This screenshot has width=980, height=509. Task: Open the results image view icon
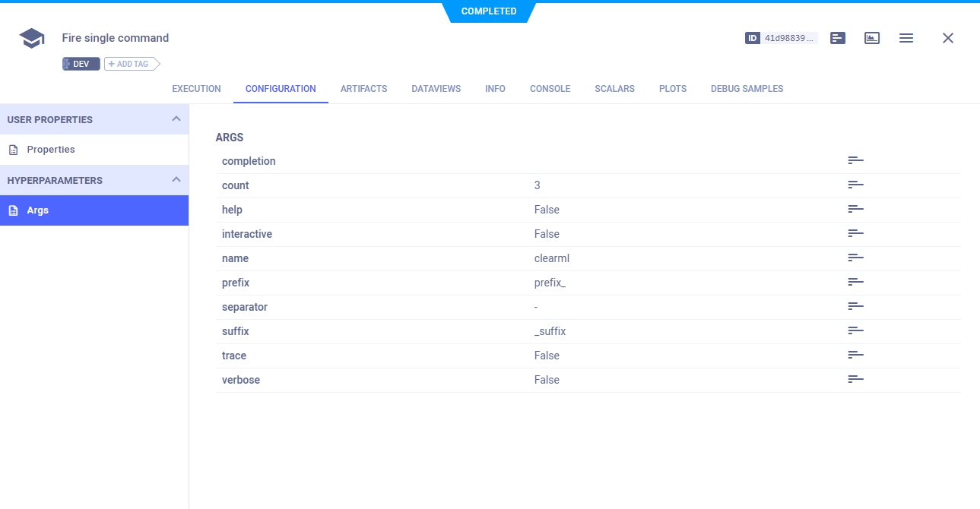(x=872, y=38)
